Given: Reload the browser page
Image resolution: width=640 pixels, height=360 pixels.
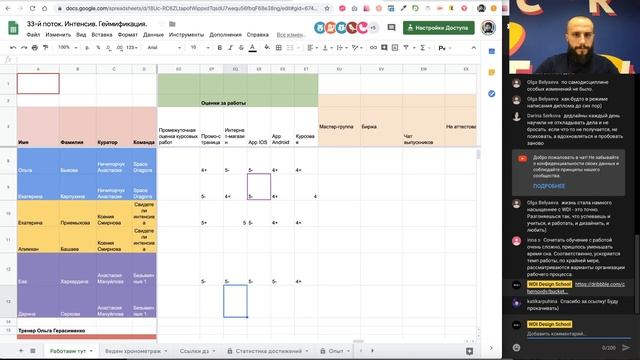Looking at the screenshot, I should [x=32, y=8].
